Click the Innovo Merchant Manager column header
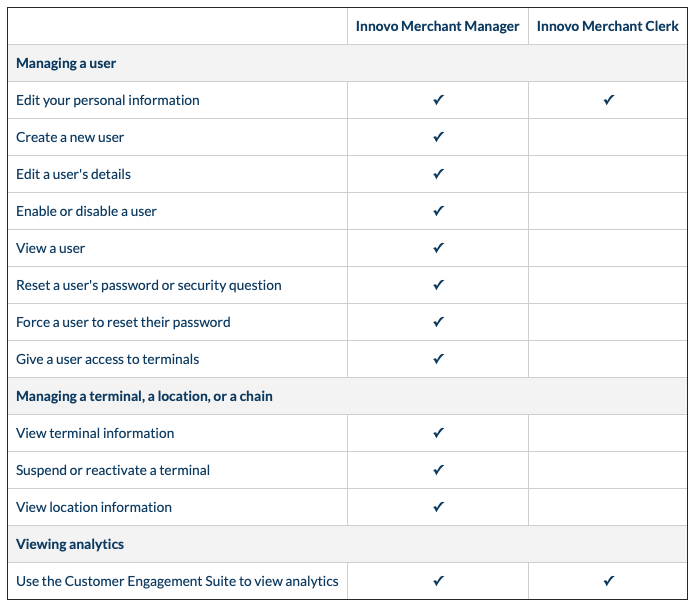 coord(437,27)
